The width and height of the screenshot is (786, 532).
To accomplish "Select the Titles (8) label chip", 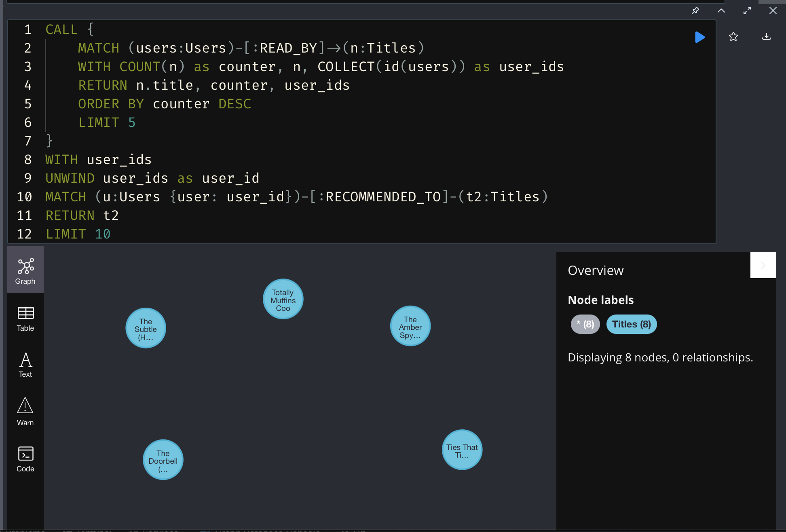I will coord(631,324).
